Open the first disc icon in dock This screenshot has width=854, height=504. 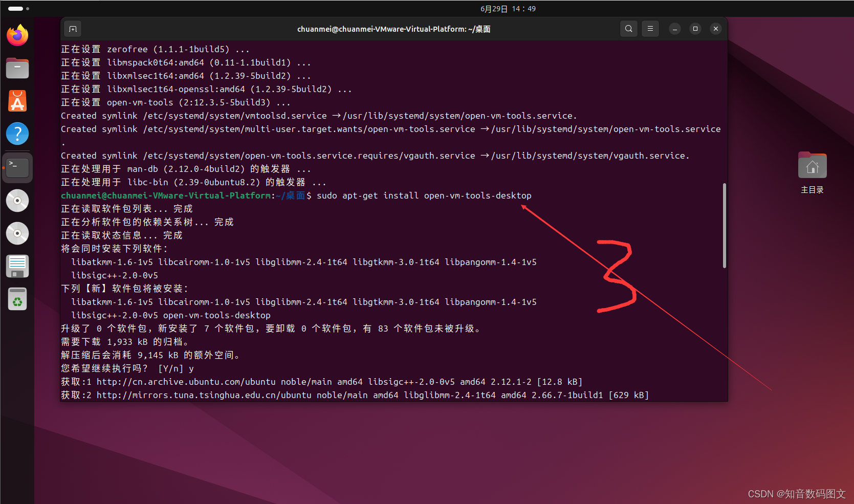17,201
